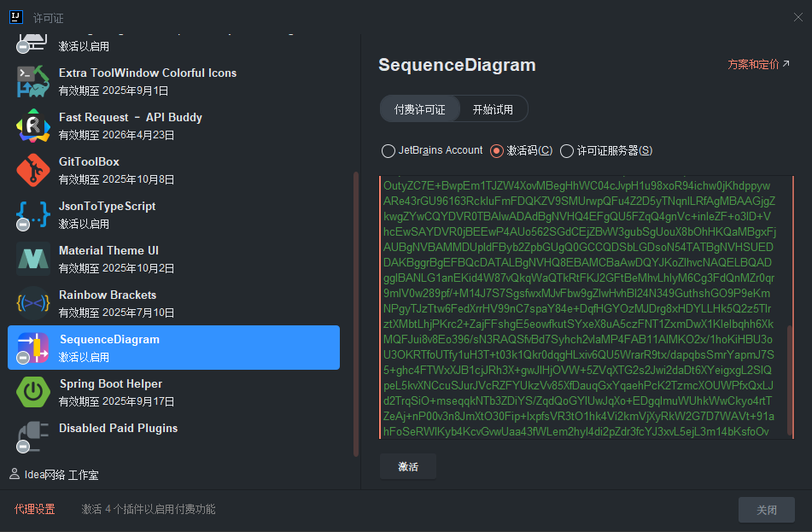The image size is (812, 532).
Task: Click 有效期至 2026年4月23日 expiry text
Action: [116, 135]
